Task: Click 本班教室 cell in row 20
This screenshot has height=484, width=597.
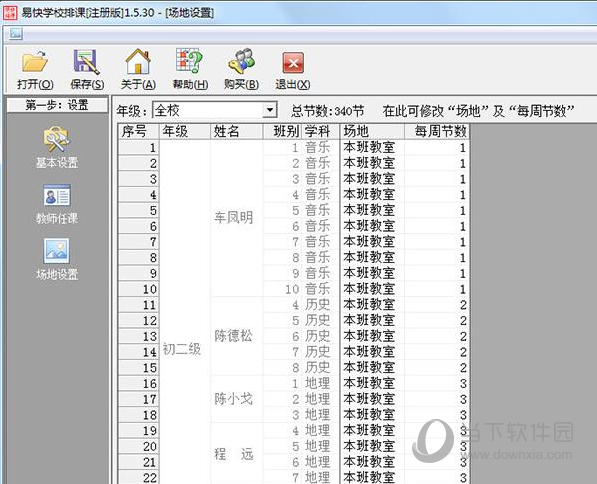Action: click(x=372, y=446)
